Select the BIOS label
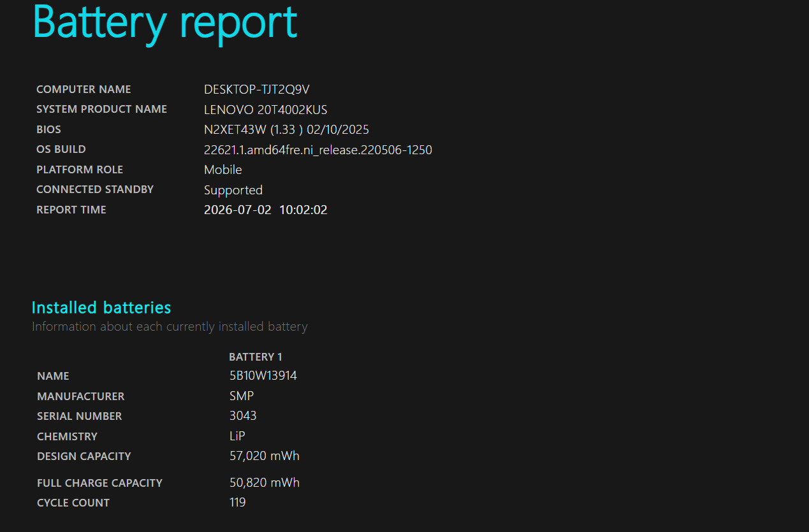Viewport: 809px width, 532px height. (48, 129)
